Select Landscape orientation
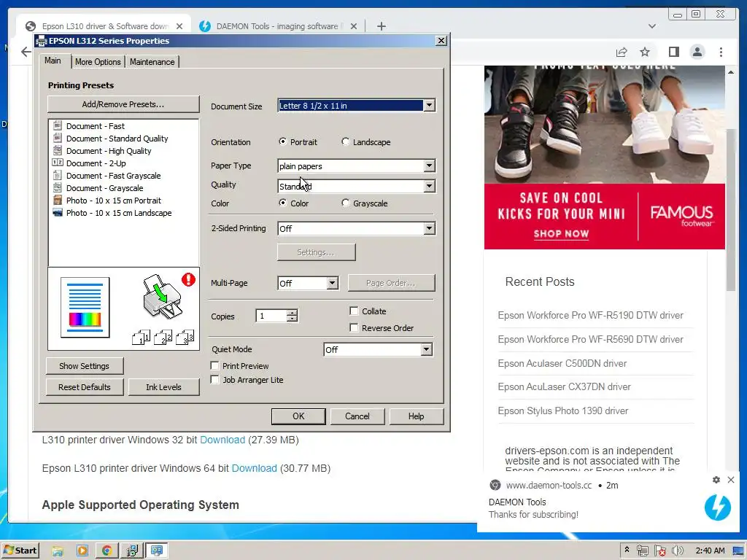Viewport: 747px width, 560px height. (x=345, y=141)
